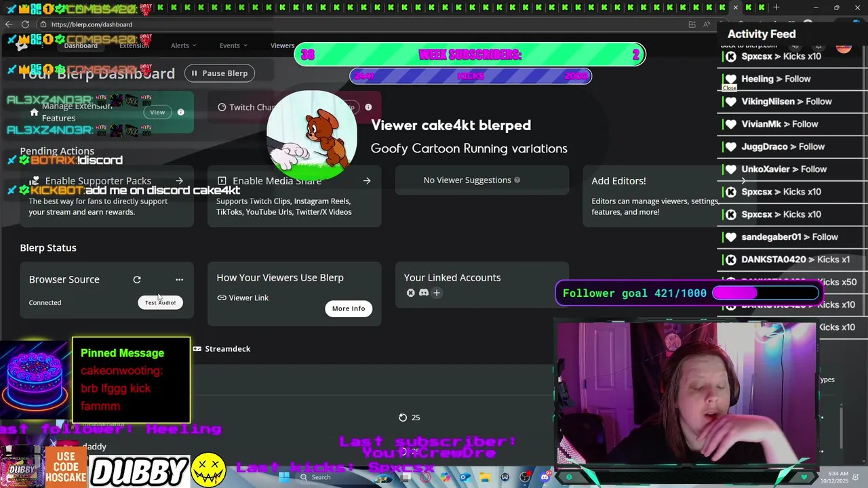868x488 pixels.
Task: Refresh the Browser Source connection
Action: click(137, 279)
